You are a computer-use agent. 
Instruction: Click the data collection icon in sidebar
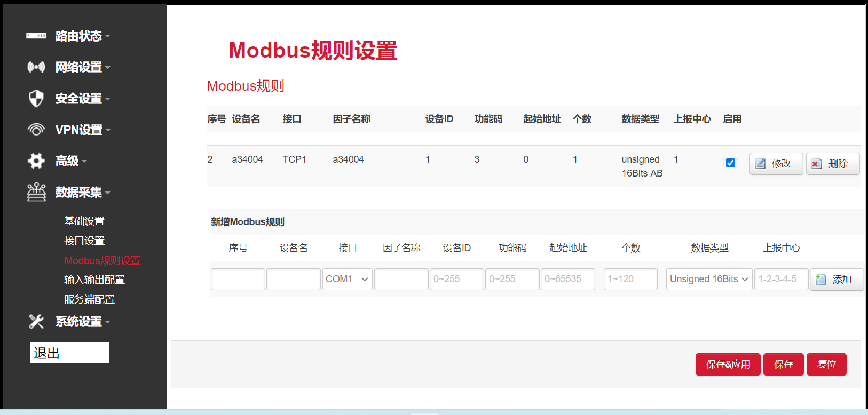coord(36,192)
